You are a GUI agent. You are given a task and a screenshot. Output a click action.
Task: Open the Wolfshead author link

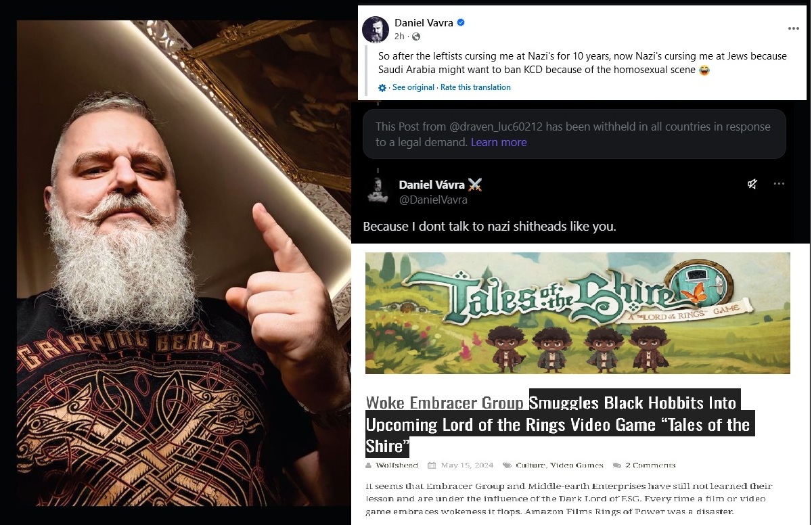397,465
